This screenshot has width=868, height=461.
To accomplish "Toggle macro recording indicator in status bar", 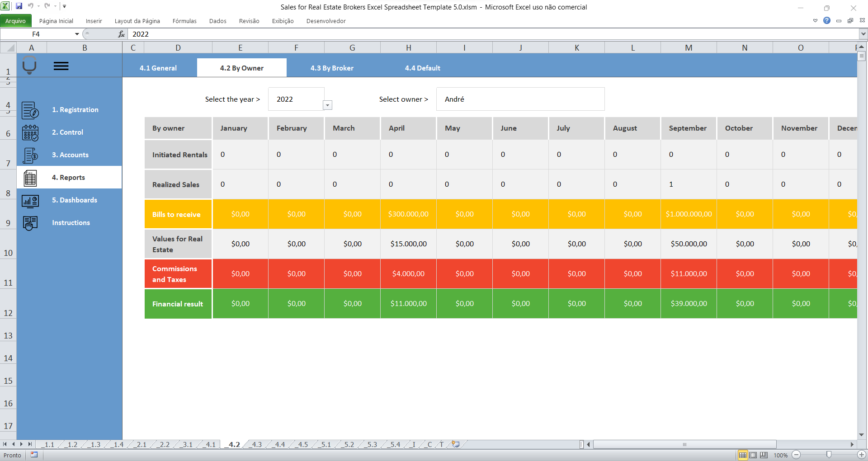I will pyautogui.click(x=34, y=455).
